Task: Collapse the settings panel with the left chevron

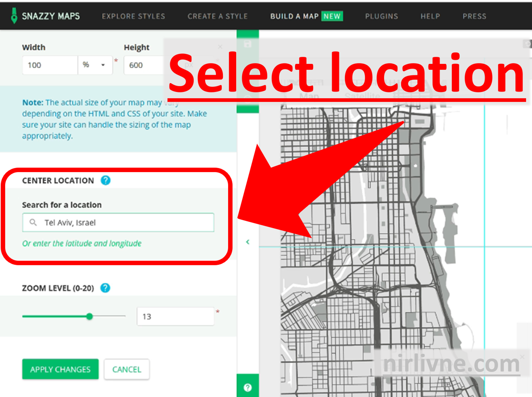Action: (248, 242)
